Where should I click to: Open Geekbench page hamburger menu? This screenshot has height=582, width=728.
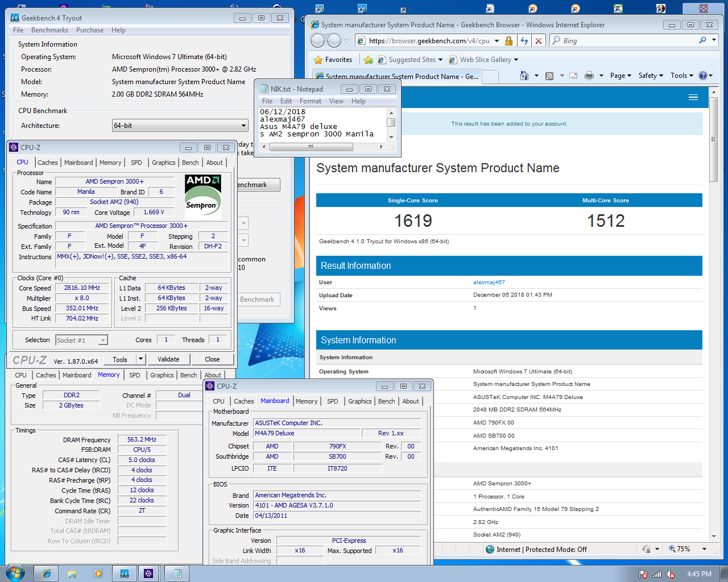click(693, 97)
